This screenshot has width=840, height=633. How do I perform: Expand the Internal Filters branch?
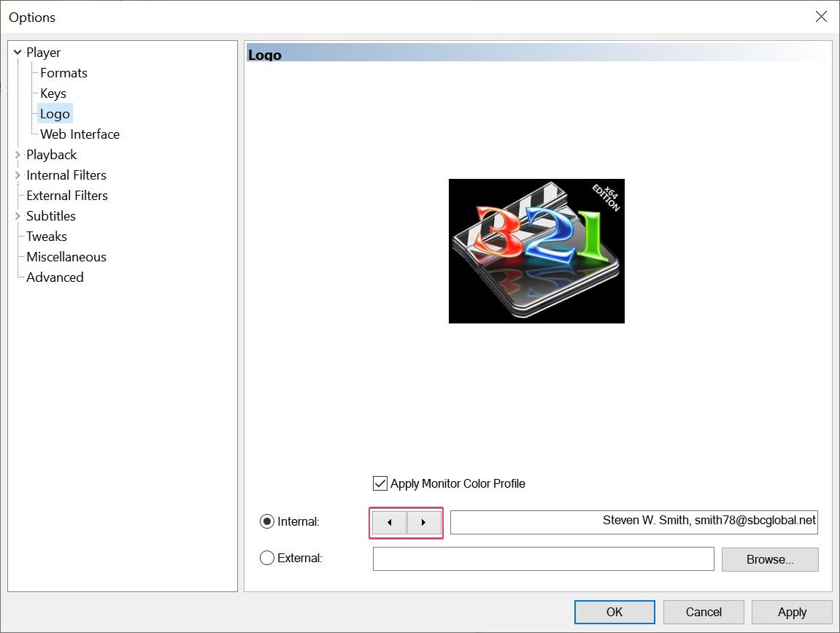[17, 174]
